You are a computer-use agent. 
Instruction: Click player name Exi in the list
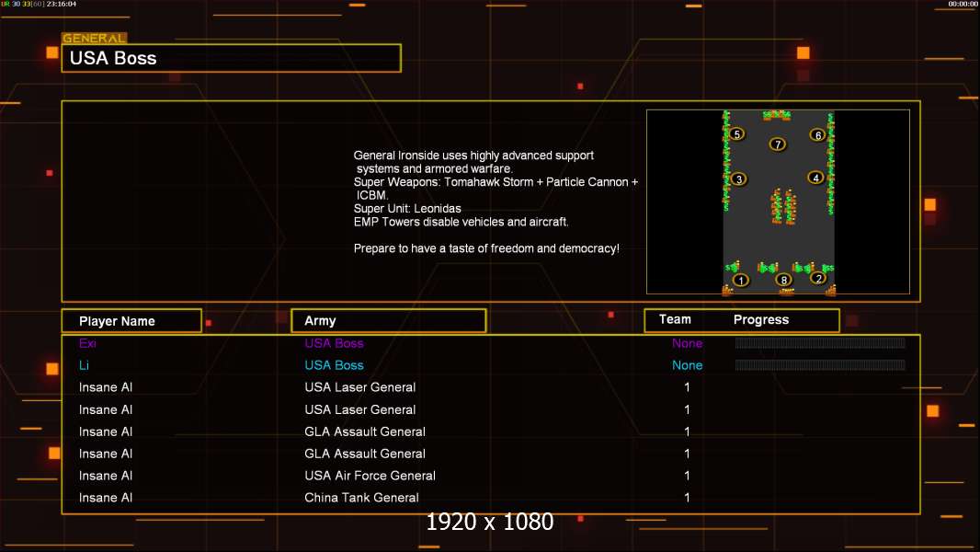[87, 343]
